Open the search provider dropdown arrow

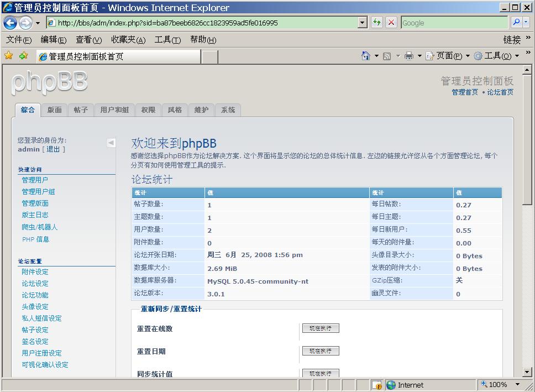pos(526,23)
